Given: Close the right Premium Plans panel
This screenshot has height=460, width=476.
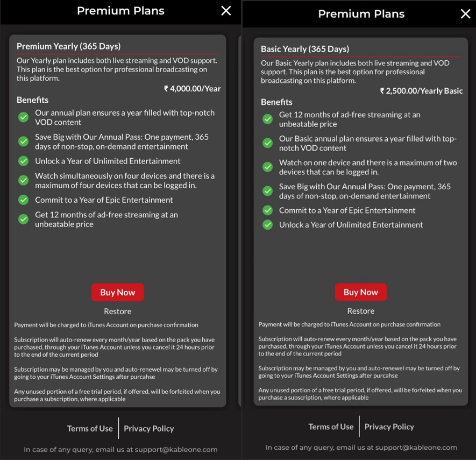Looking at the screenshot, I should [x=465, y=14].
